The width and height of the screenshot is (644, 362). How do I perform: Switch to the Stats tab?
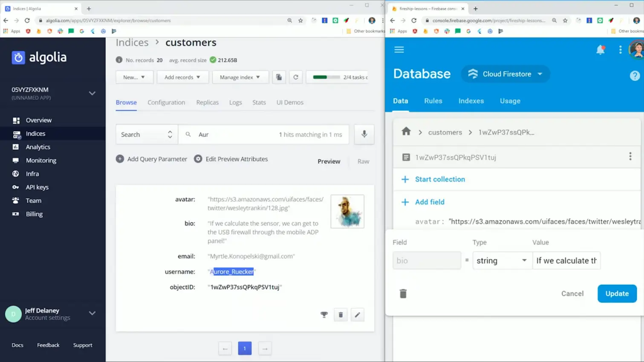[259, 102]
